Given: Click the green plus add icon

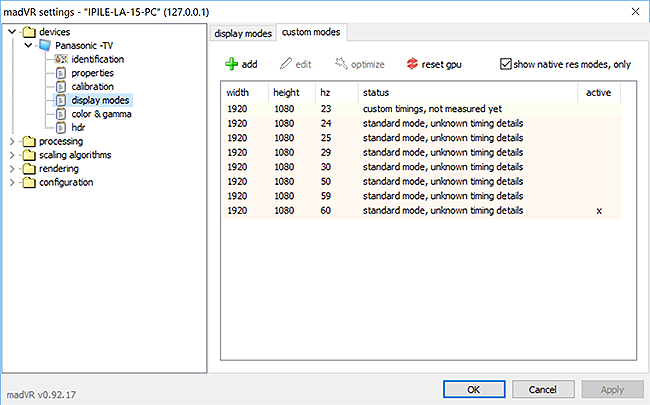Looking at the screenshot, I should [231, 64].
